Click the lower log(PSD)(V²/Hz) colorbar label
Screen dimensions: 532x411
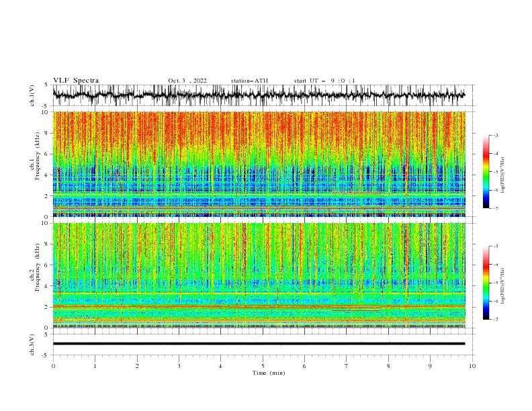coord(503,285)
